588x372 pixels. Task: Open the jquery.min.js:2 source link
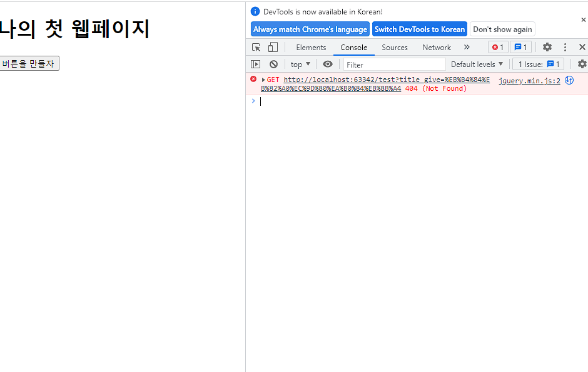(x=529, y=80)
